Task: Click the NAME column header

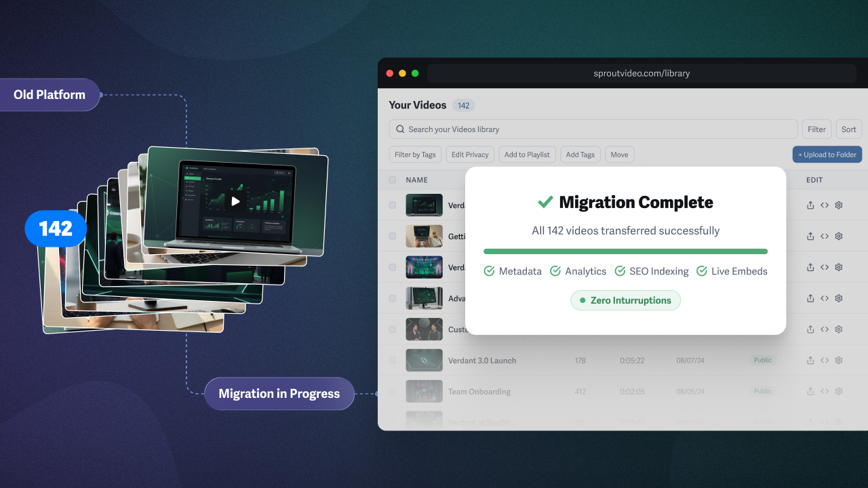Action: [x=417, y=180]
